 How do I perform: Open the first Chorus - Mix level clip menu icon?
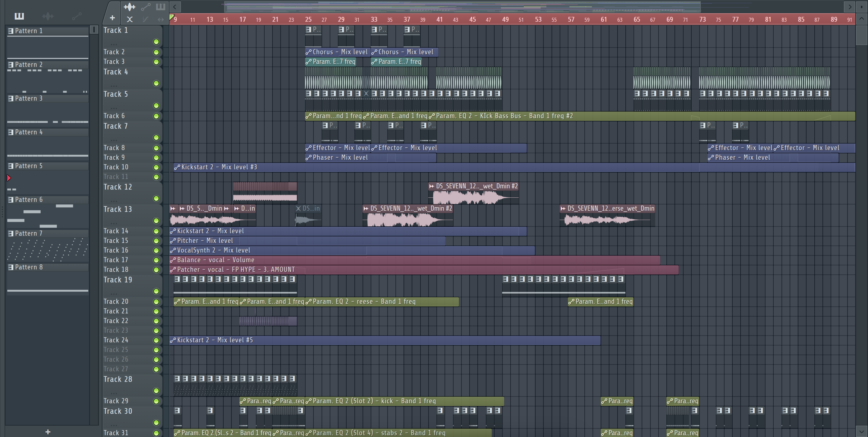point(308,52)
